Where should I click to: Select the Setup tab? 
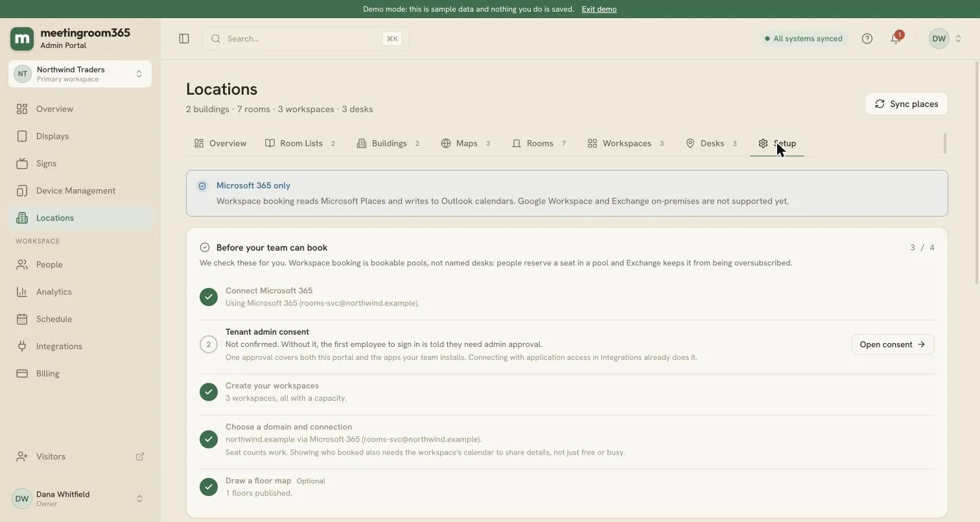click(777, 143)
